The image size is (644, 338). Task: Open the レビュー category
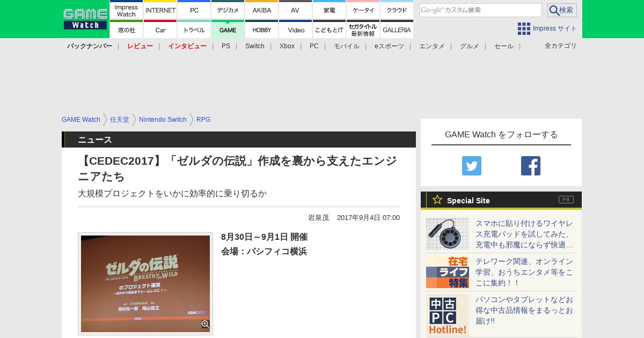pyautogui.click(x=140, y=46)
